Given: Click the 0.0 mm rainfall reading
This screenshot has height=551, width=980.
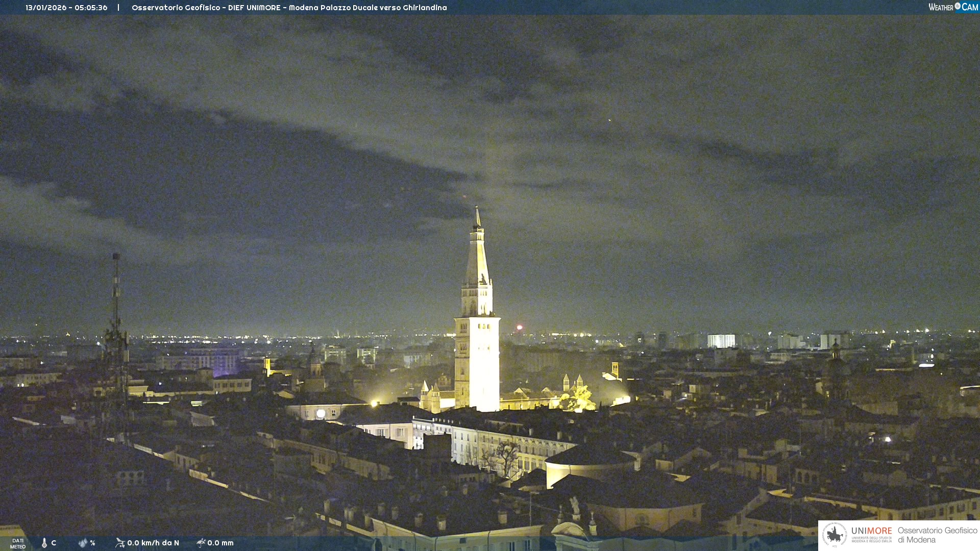Looking at the screenshot, I should [x=220, y=543].
